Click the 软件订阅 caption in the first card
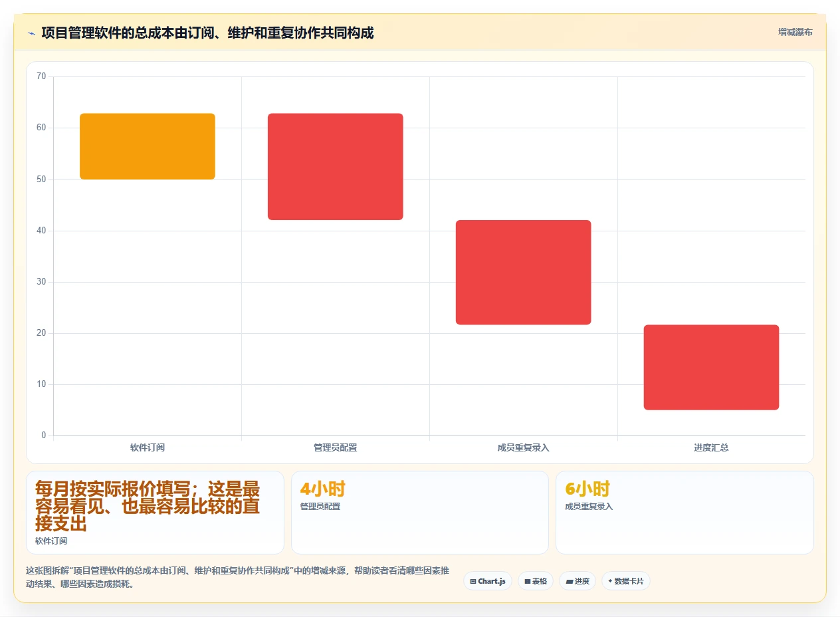 point(51,541)
